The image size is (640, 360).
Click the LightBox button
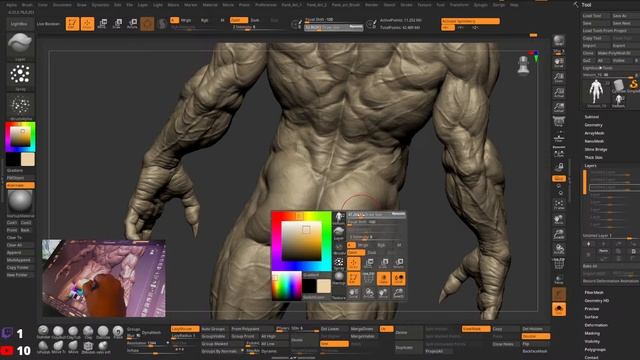19,24
